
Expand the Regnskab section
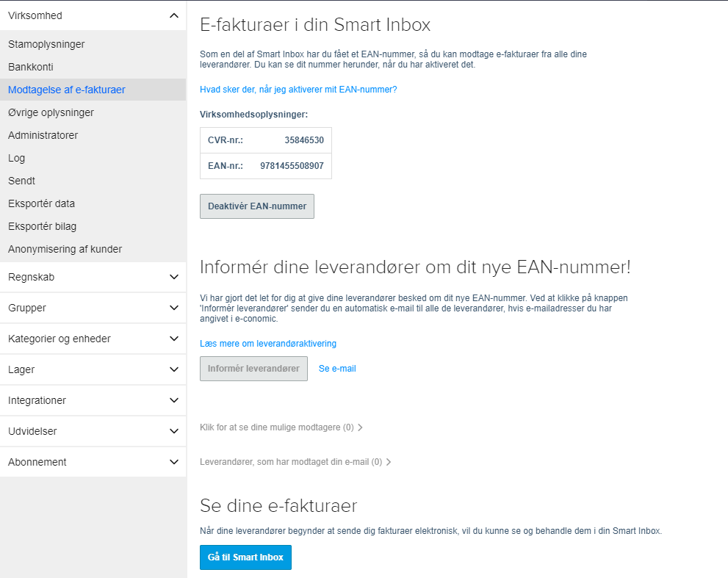pyautogui.click(x=93, y=277)
